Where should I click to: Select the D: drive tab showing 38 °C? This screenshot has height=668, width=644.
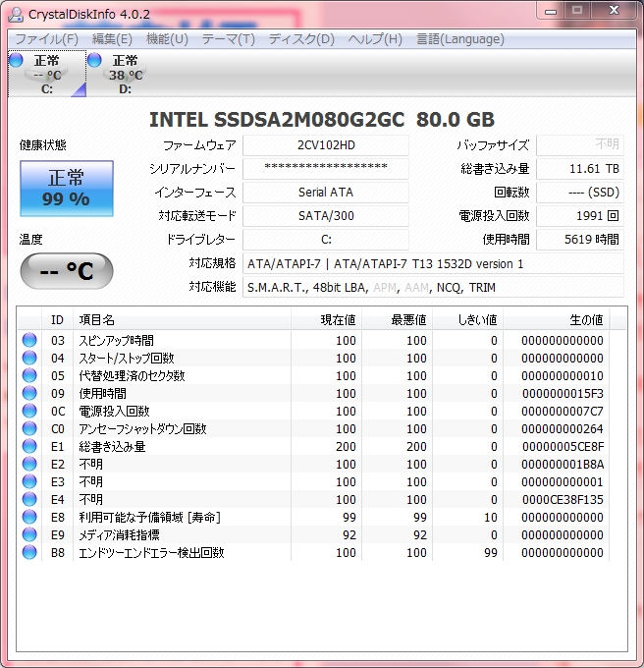point(124,75)
